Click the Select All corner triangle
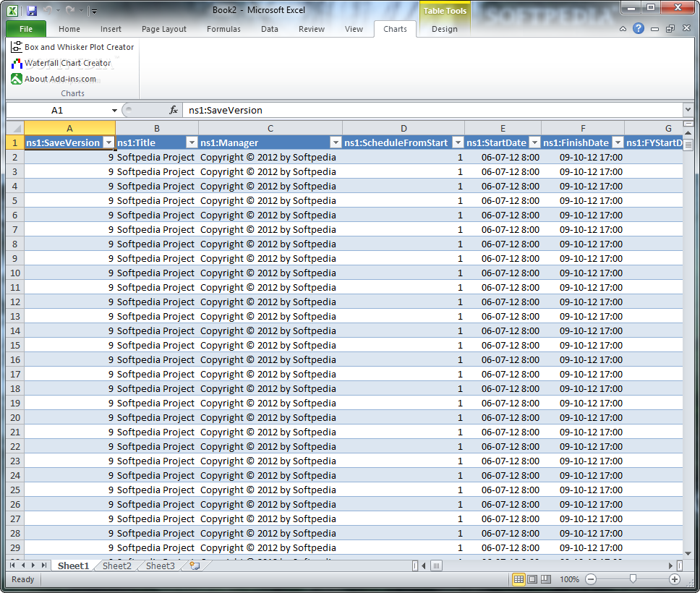 coord(16,128)
